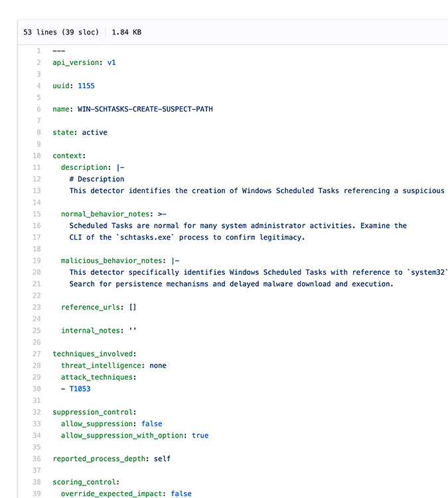448x498 pixels.
Task: Click the uuid value 1155
Action: [x=86, y=86]
